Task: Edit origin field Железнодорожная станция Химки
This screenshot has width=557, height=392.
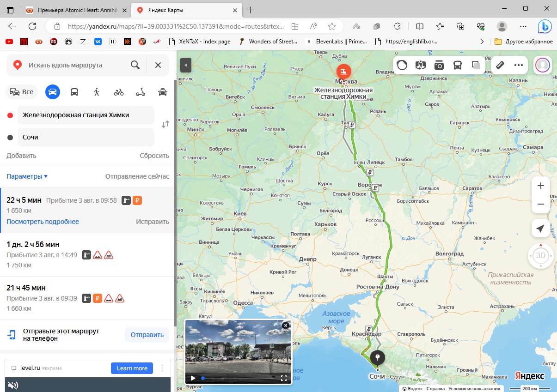Action: (86, 115)
